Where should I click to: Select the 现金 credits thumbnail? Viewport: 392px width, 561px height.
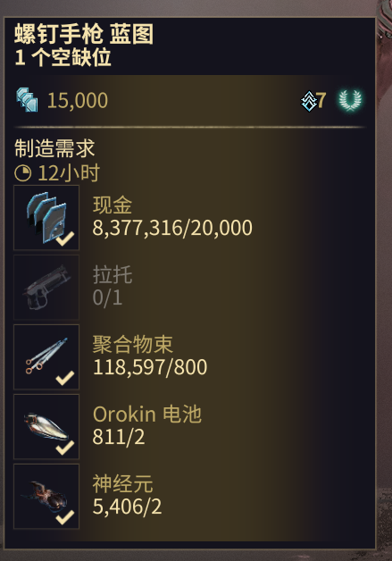click(x=46, y=218)
